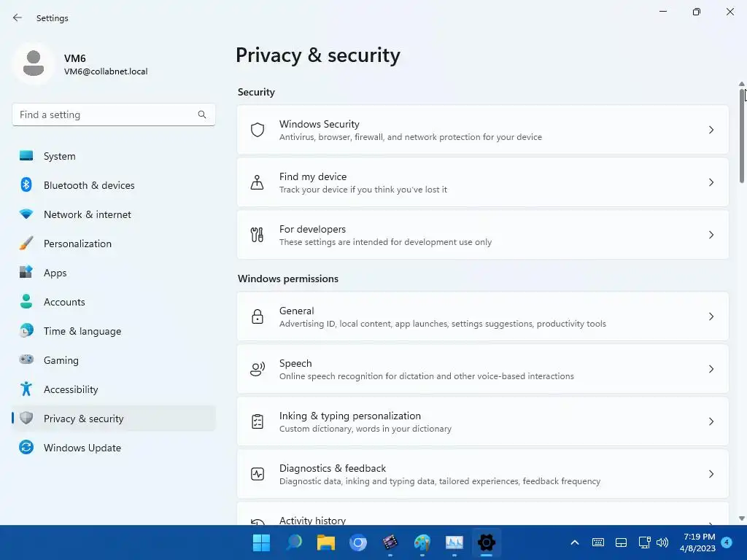Click the search magnifier in Find a setting
The image size is (747, 560).
202,114
